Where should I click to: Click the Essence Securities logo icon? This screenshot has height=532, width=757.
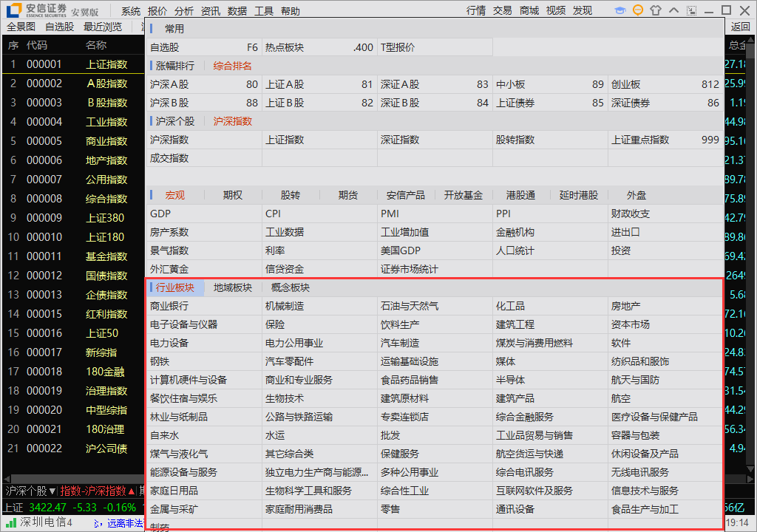(x=15, y=10)
